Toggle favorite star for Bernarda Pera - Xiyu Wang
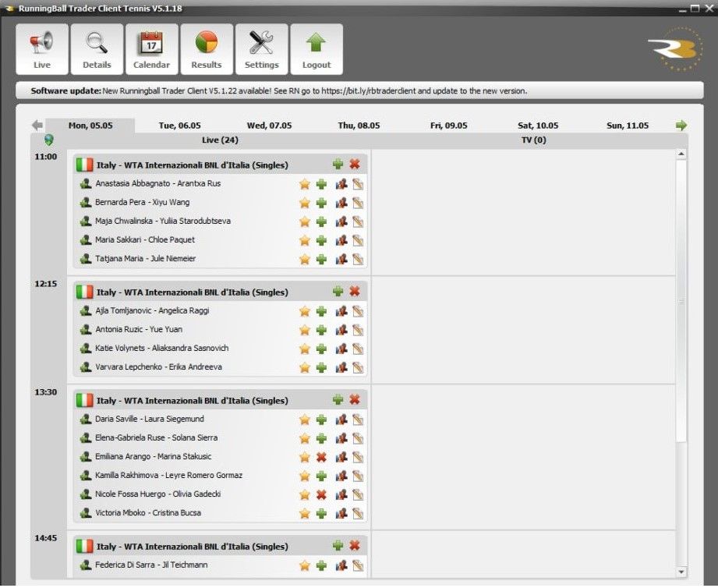 (305, 203)
